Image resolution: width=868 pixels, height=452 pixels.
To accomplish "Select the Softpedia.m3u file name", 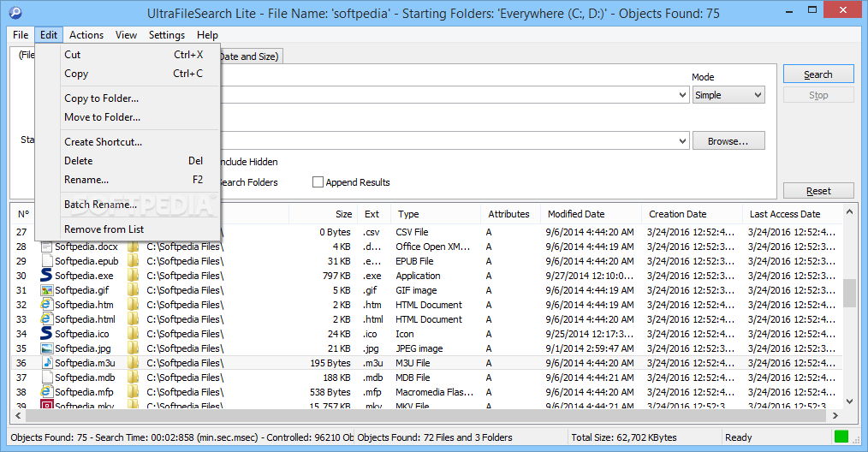I will 85,363.
